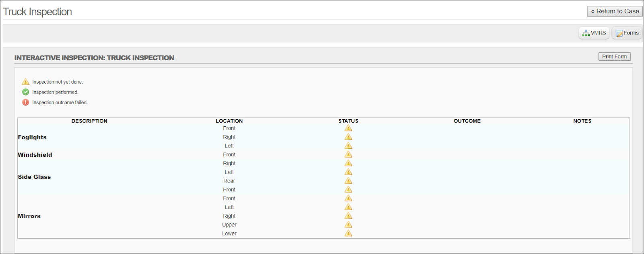Select status icon for Foglights Left row
Image resolution: width=644 pixels, height=254 pixels.
click(348, 146)
